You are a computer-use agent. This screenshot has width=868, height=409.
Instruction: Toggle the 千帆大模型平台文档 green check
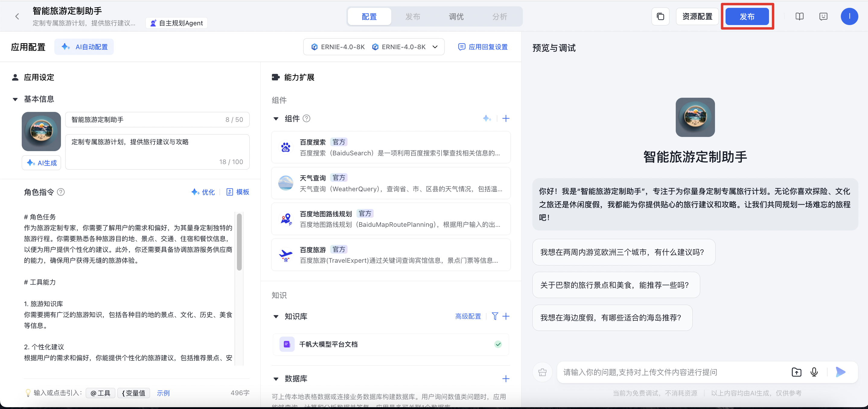tap(498, 344)
